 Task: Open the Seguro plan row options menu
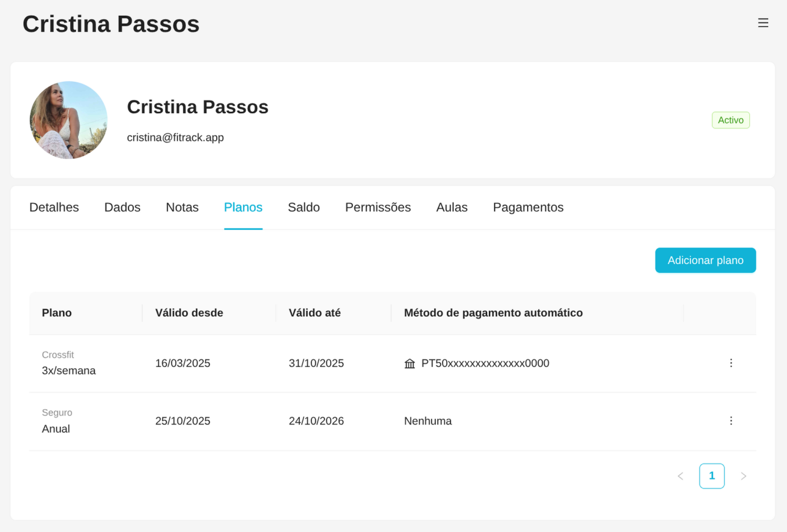pos(731,421)
